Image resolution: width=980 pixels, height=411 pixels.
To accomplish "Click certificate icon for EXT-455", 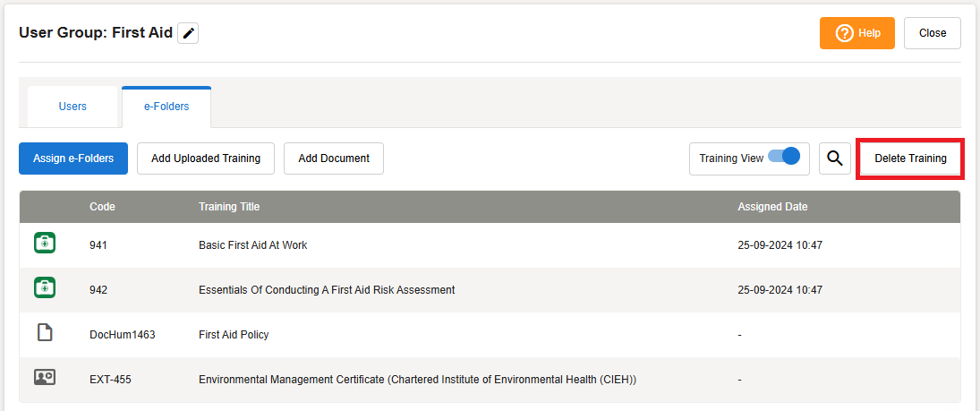I will (45, 378).
